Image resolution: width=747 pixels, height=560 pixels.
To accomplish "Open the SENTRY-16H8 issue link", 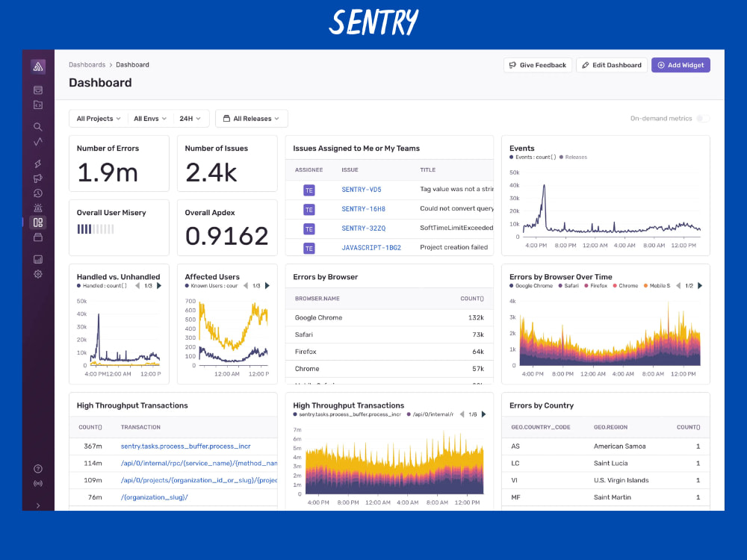I will 363,209.
